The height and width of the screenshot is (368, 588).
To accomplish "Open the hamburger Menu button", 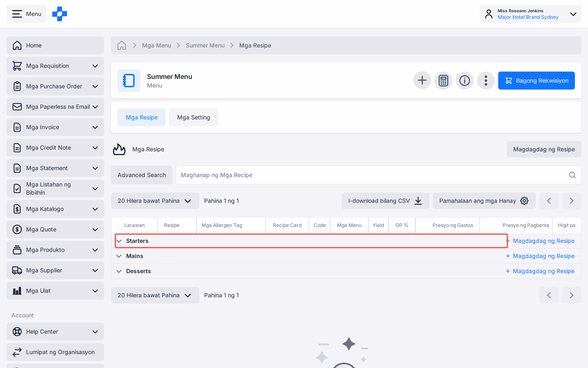I will click(26, 14).
